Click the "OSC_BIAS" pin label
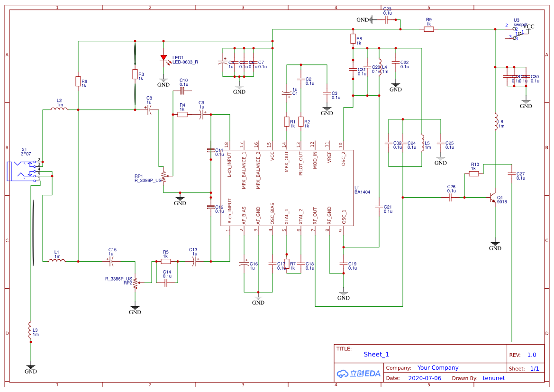The width and height of the screenshot is (554, 392). pos(272,213)
